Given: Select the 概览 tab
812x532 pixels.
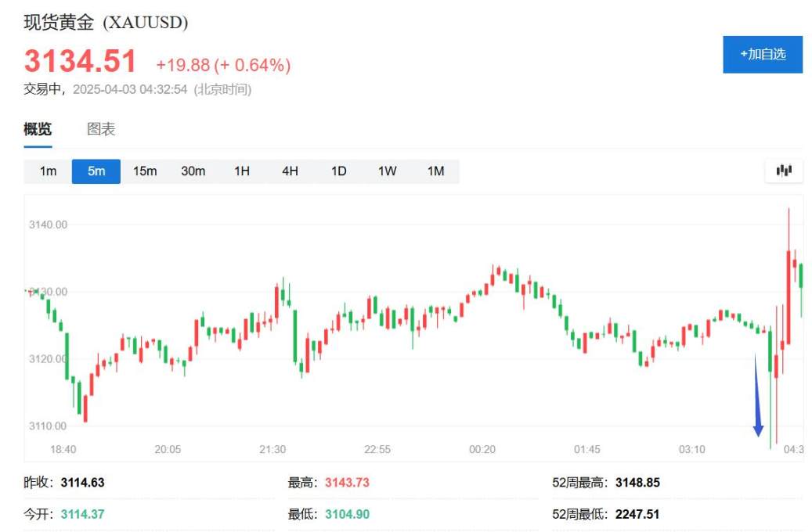Looking at the screenshot, I should tap(37, 129).
